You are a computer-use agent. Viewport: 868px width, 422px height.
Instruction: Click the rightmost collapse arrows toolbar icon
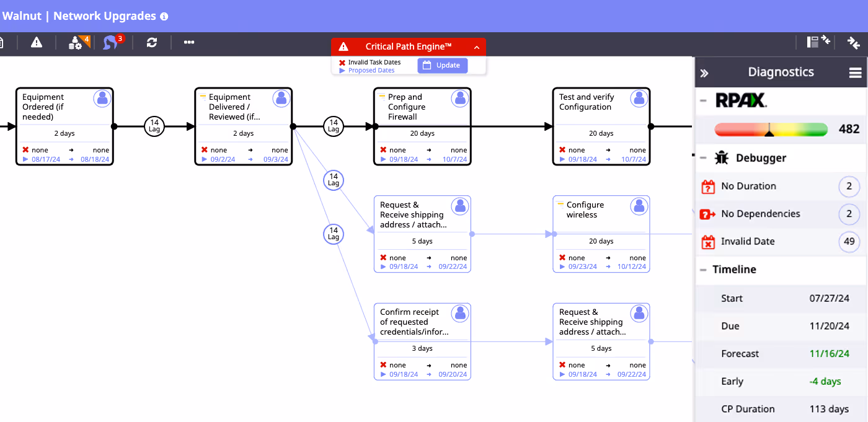854,43
